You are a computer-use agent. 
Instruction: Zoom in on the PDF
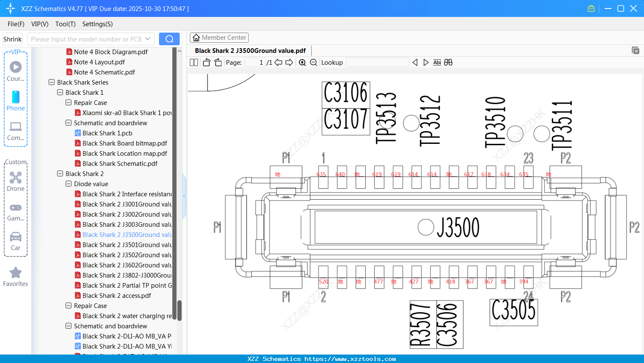302,63
